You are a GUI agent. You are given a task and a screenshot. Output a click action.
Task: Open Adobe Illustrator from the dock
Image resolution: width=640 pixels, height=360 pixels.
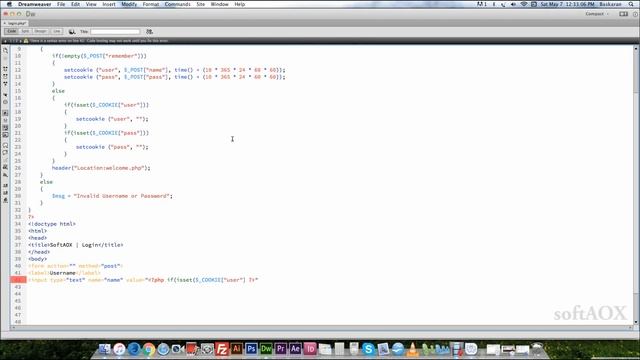(x=236, y=349)
